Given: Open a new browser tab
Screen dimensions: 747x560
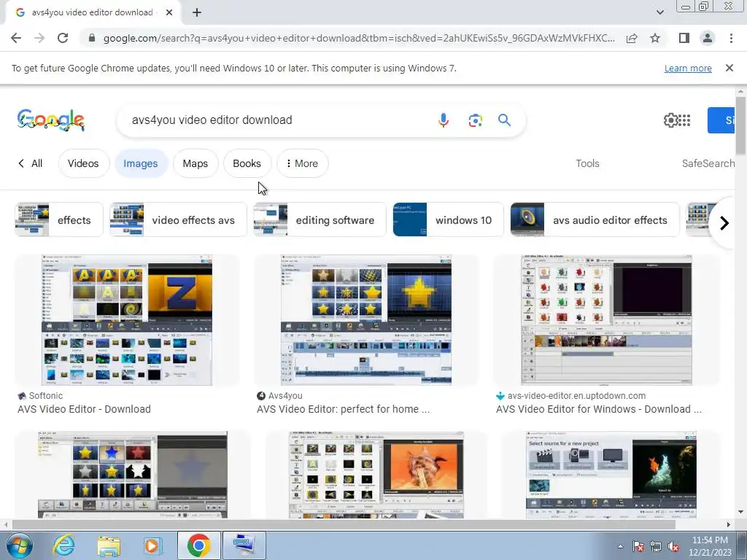Looking at the screenshot, I should pos(197,13).
